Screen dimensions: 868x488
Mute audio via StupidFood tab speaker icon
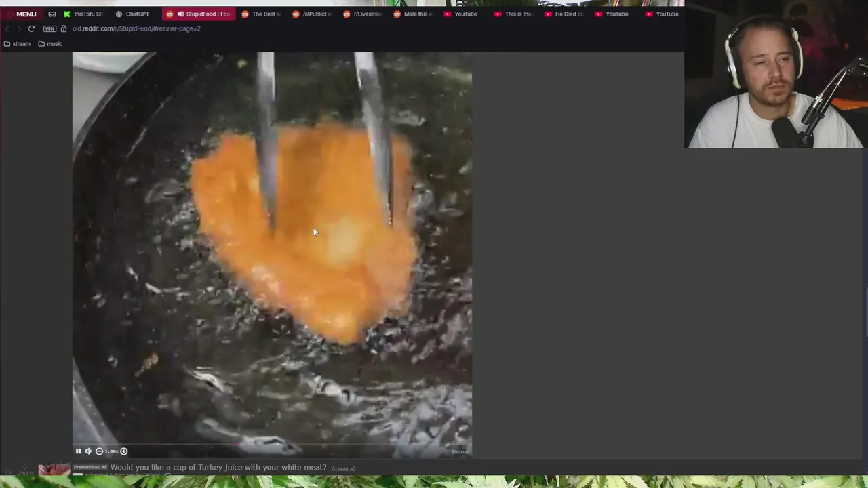(x=180, y=14)
